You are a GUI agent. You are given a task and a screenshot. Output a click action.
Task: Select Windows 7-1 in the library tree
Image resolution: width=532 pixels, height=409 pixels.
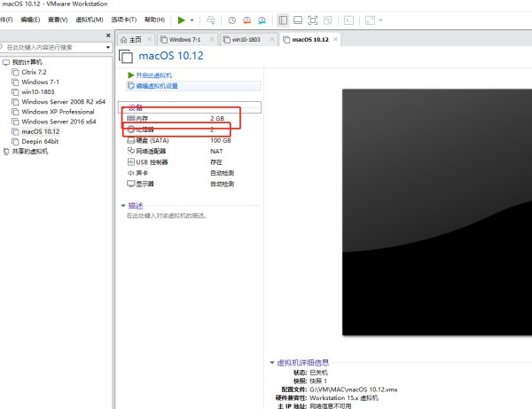[x=40, y=82]
